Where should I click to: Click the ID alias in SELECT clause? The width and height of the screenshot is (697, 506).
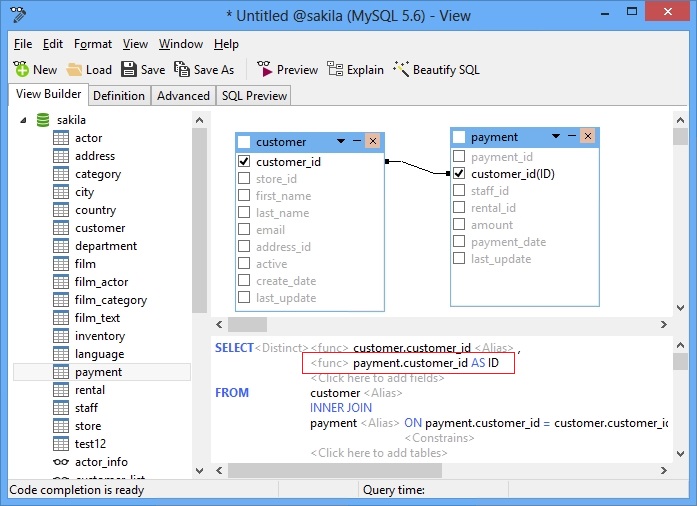(x=493, y=363)
